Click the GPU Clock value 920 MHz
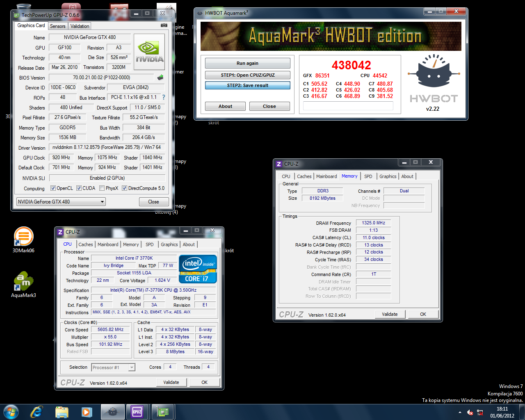525x420 pixels. 62,157
